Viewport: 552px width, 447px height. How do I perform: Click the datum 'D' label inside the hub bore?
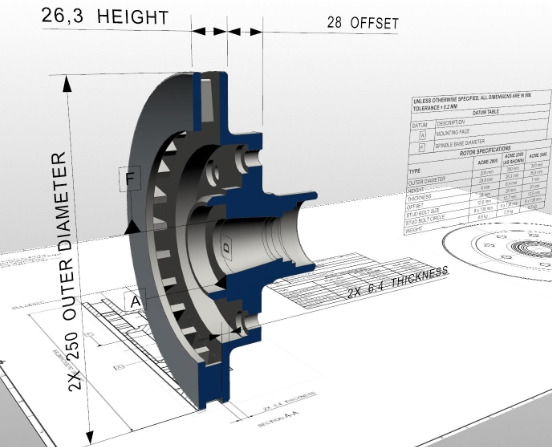[226, 248]
